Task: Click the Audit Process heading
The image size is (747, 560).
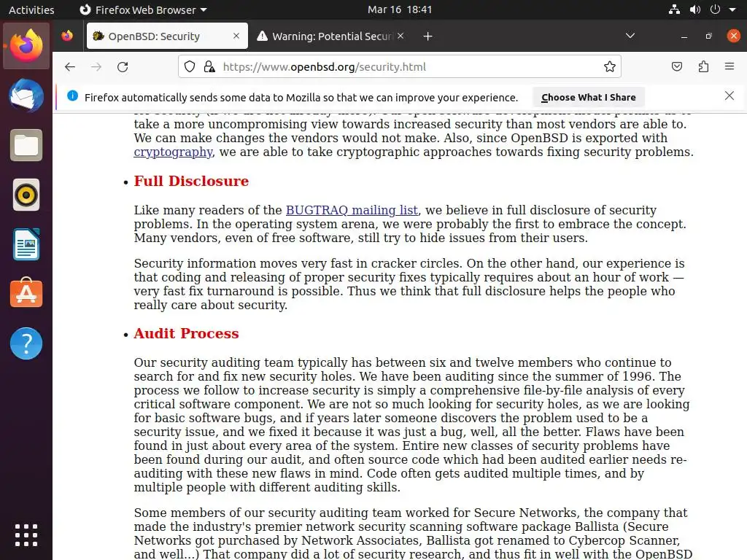Action: tap(186, 333)
